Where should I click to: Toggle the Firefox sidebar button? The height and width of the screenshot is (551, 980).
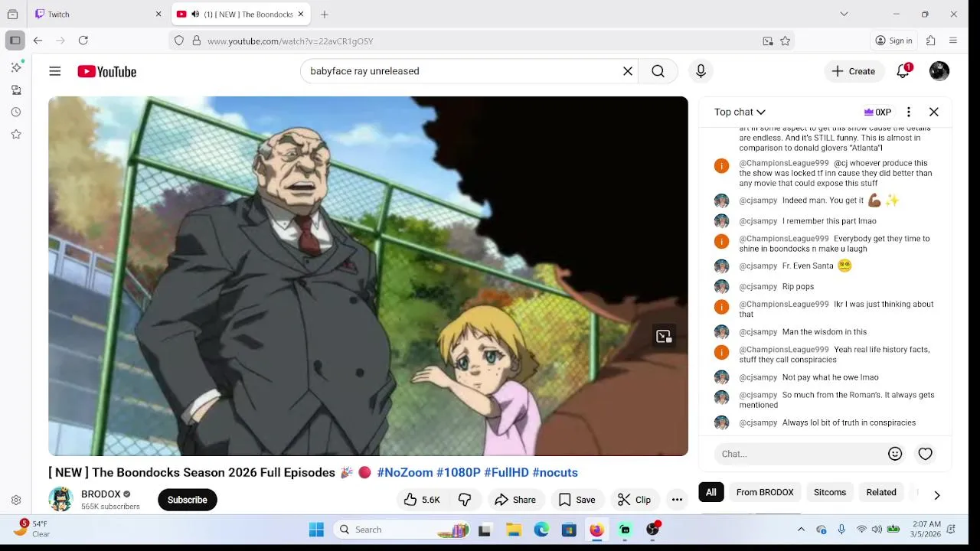15,41
